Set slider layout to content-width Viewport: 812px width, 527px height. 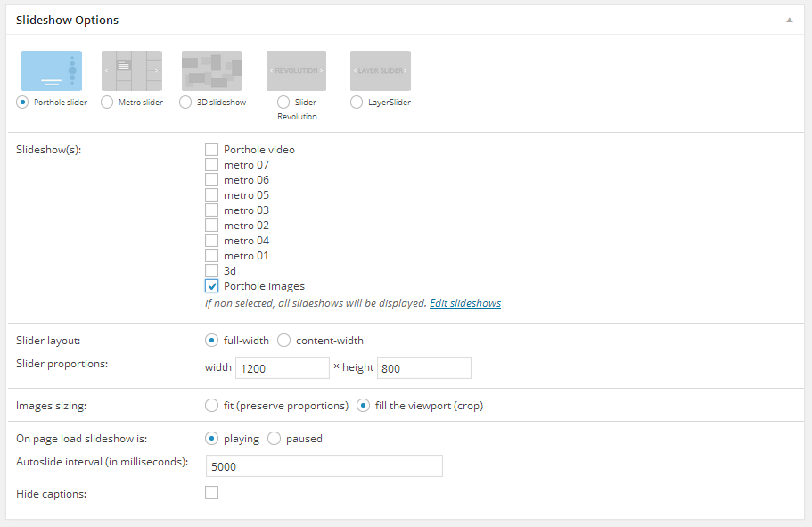pos(283,340)
